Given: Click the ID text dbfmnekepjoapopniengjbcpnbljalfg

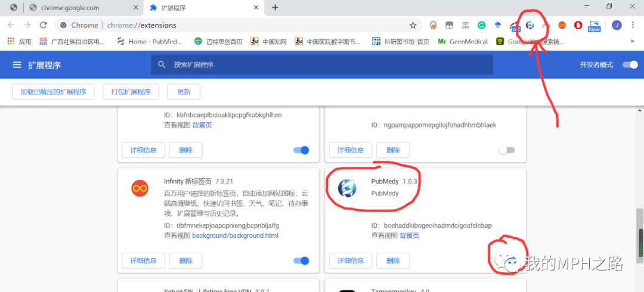Looking at the screenshot, I should (228, 225).
